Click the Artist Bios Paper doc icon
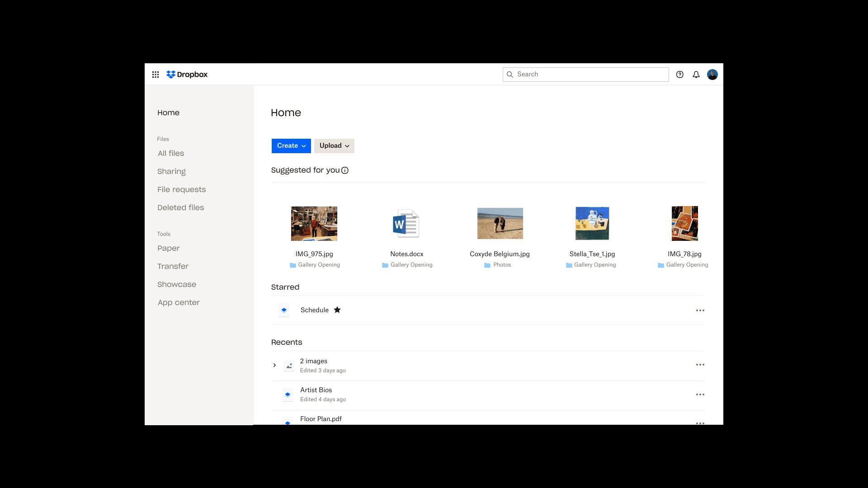Screen dimensions: 868x488 click(x=288, y=394)
